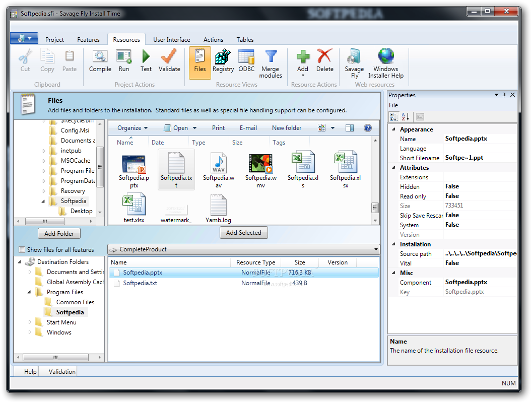The width and height of the screenshot is (532, 403).
Task: Expand the Start Menu folder node
Action: click(x=30, y=322)
